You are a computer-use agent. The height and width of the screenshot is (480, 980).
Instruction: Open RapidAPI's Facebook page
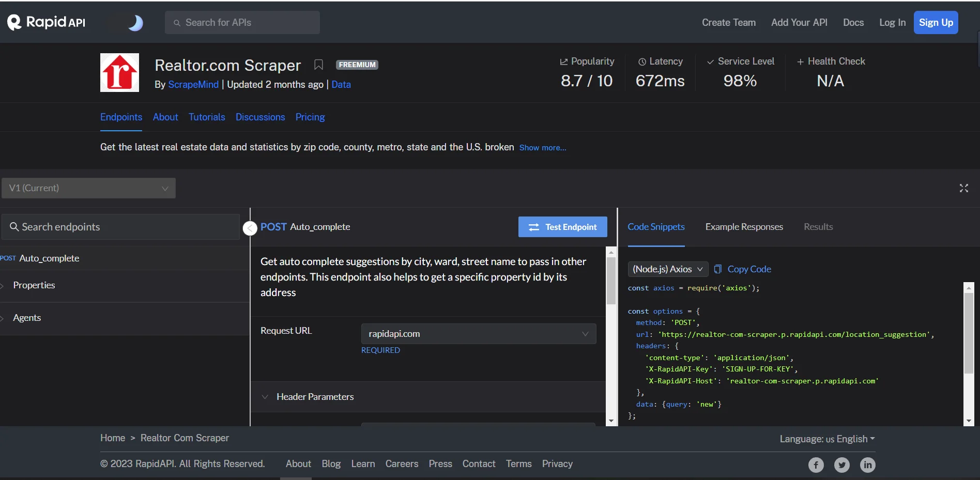click(x=816, y=464)
